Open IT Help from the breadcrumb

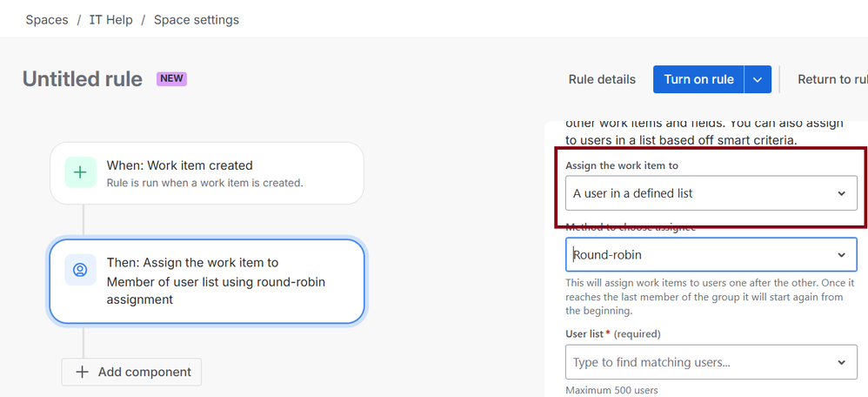point(111,19)
